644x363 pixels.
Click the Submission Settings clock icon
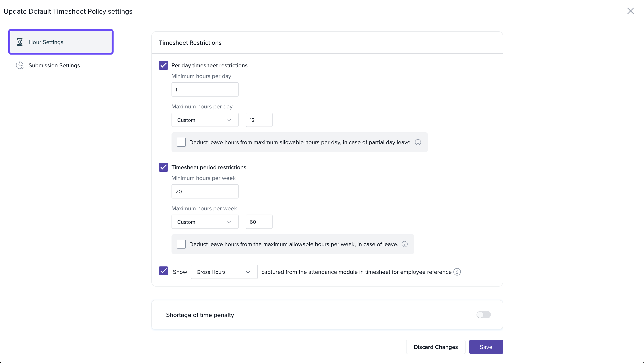tap(19, 65)
